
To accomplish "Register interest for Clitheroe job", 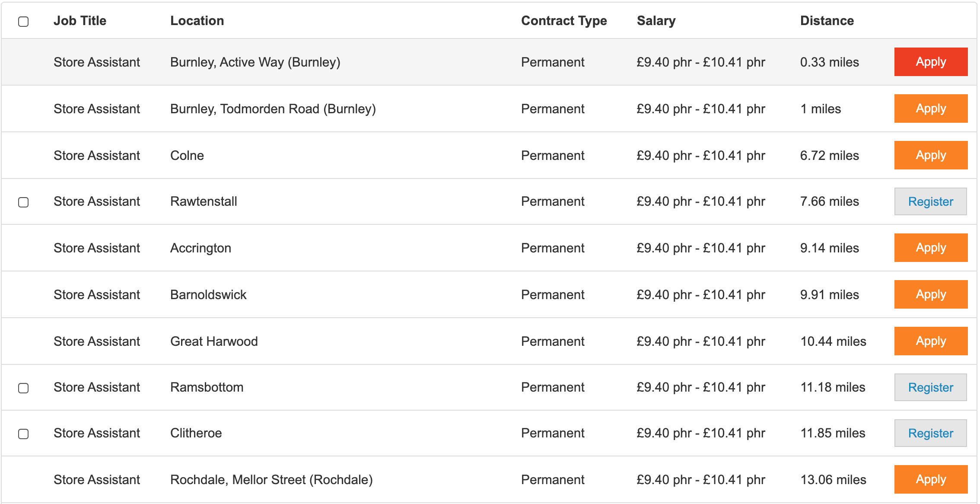I will pos(930,433).
